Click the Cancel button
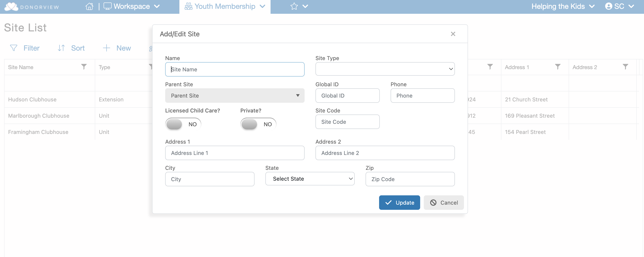Viewport: 644px width, 257px height. coord(443,202)
